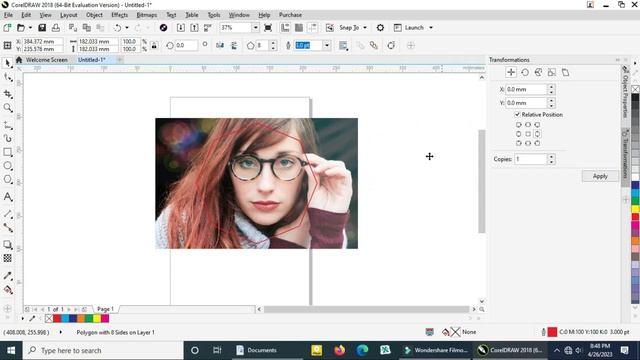Select the Crop tool

tap(7, 94)
